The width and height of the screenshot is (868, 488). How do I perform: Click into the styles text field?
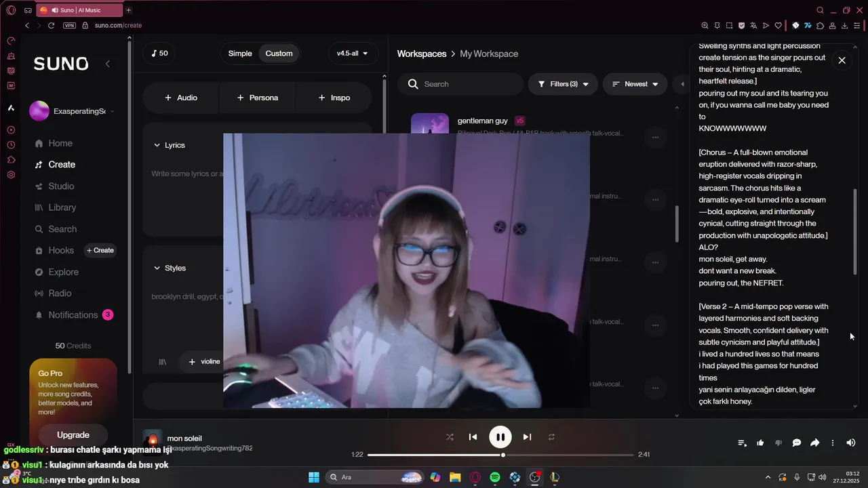coord(187,297)
